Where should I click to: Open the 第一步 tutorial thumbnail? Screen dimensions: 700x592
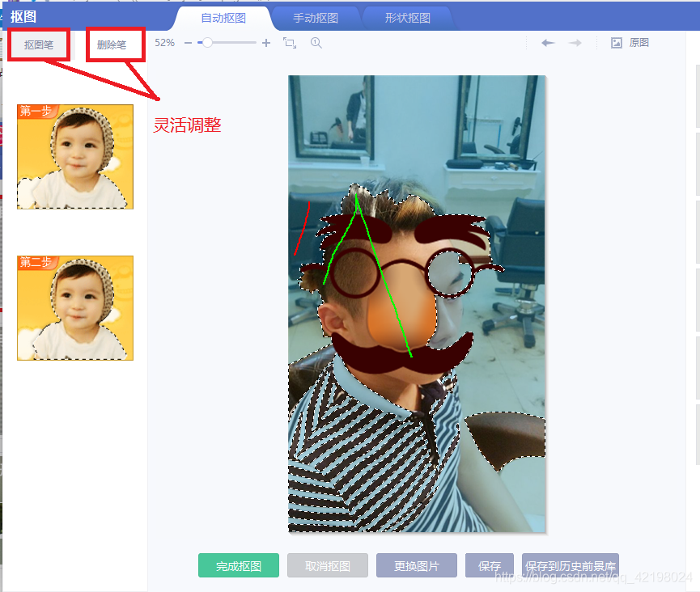[x=75, y=157]
